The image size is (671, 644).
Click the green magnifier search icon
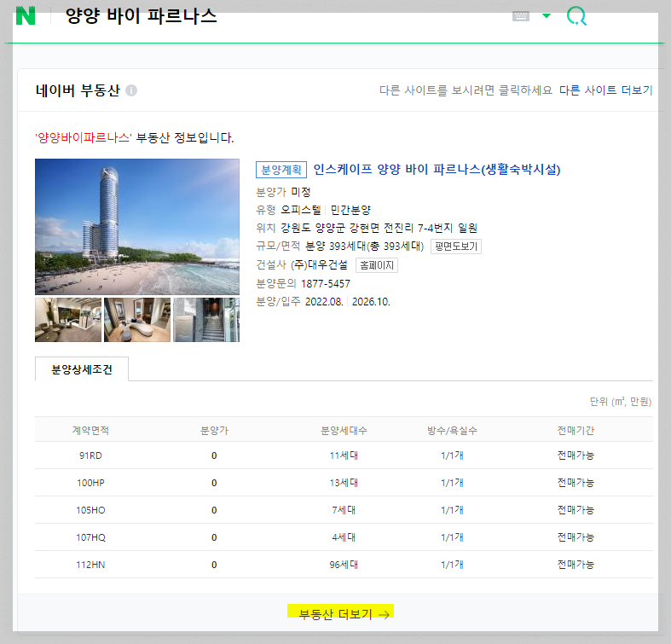pos(576,16)
